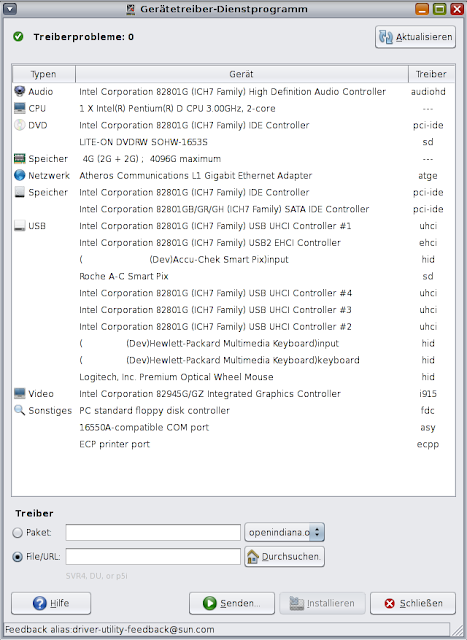Click the Sonstiges magnifier icon
The width and height of the screenshot is (467, 640).
19,410
